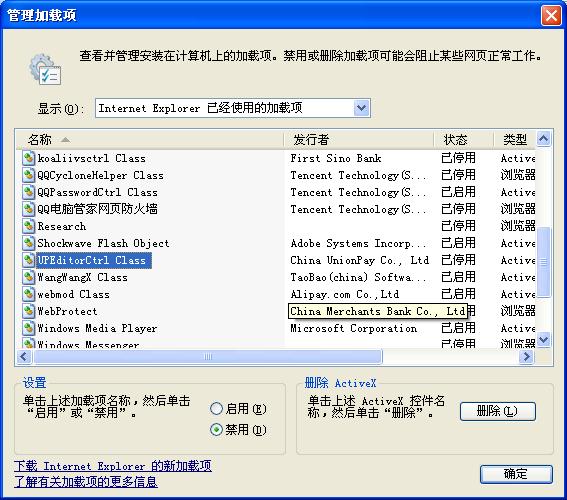This screenshot has width=567, height=500.
Task: Select the highlighted UPEditorCtrl Class entry
Action: point(94,260)
